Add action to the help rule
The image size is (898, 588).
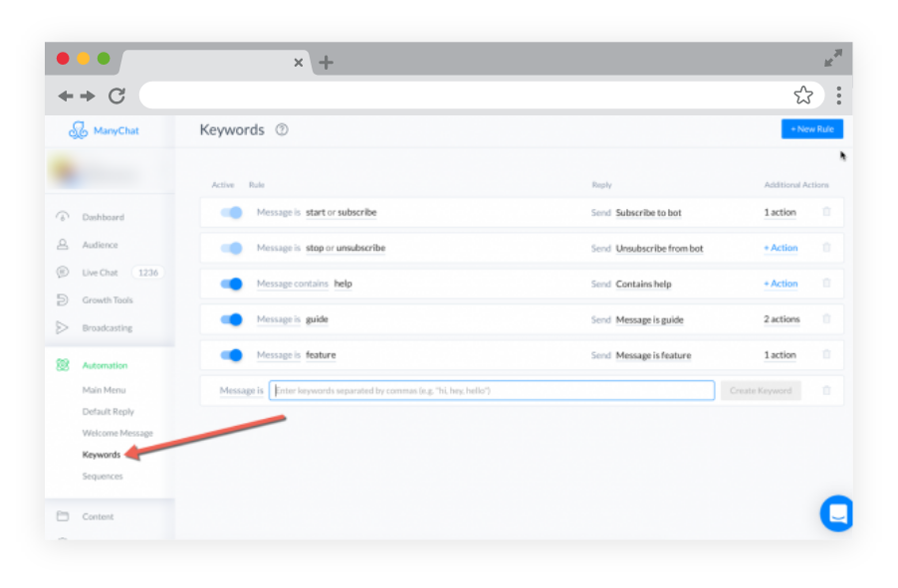coord(781,284)
